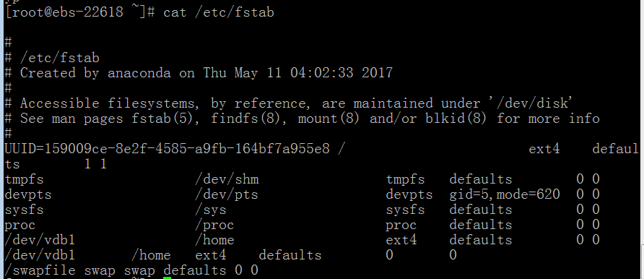644x279 pixels.
Task: Click the /dev/pts mount point
Action: pos(227,194)
